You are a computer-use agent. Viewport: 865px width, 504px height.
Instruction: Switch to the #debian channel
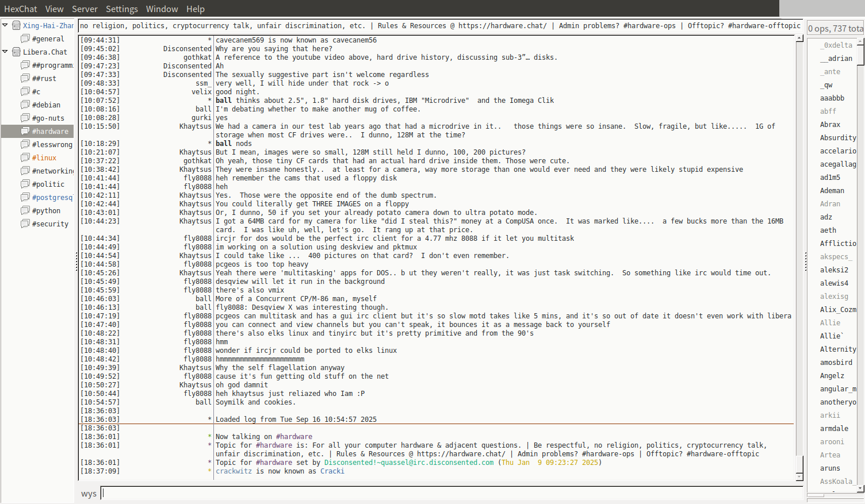click(x=46, y=105)
